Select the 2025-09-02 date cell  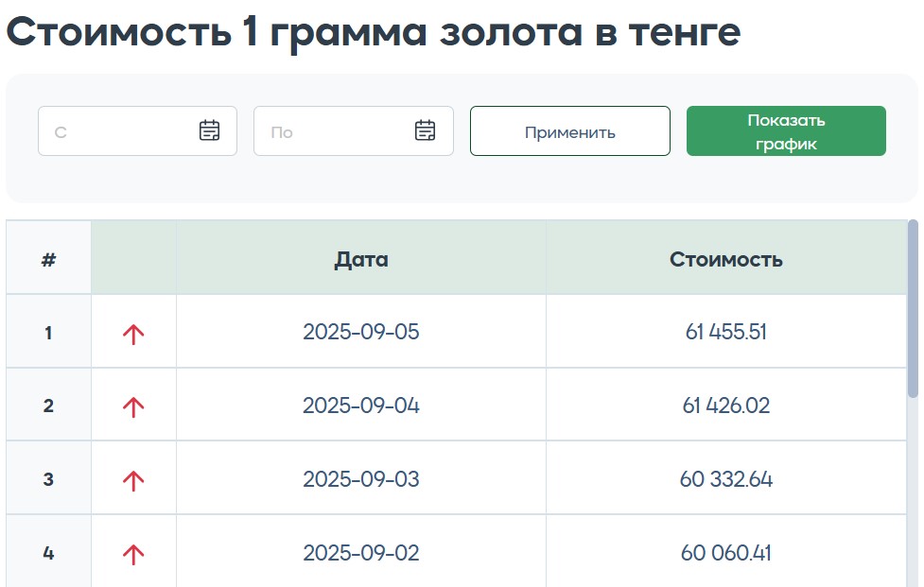point(360,554)
